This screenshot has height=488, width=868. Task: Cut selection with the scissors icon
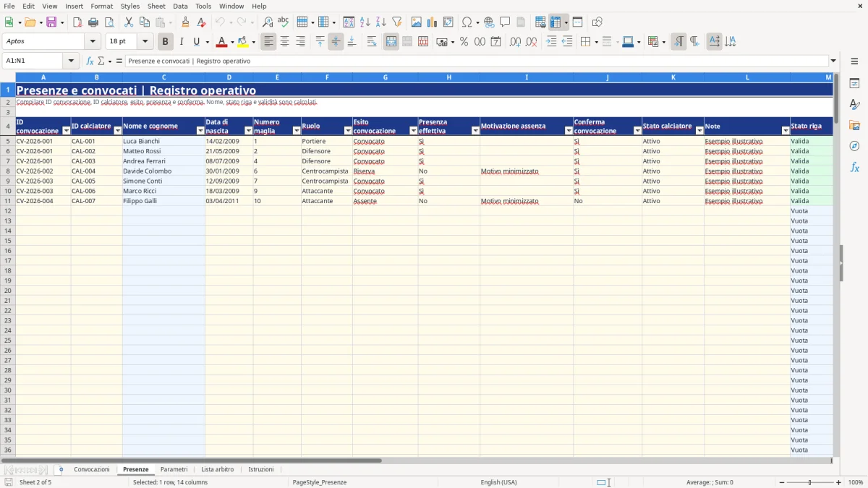129,22
